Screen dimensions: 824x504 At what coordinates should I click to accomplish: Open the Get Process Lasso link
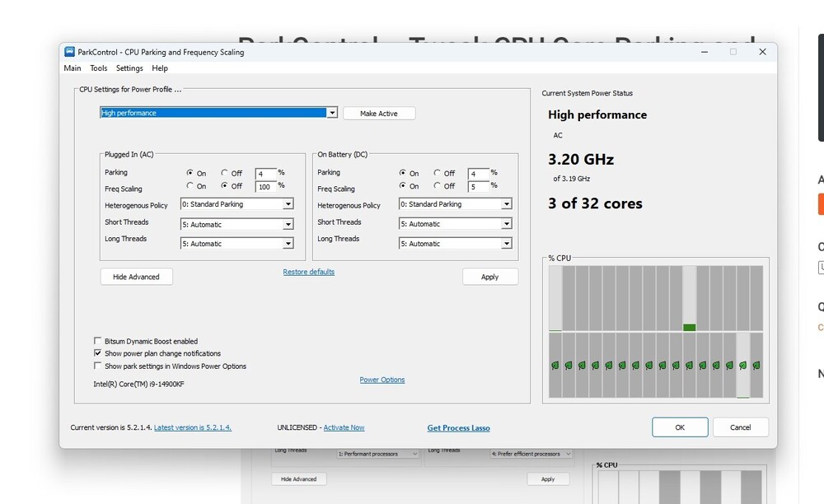click(x=458, y=428)
